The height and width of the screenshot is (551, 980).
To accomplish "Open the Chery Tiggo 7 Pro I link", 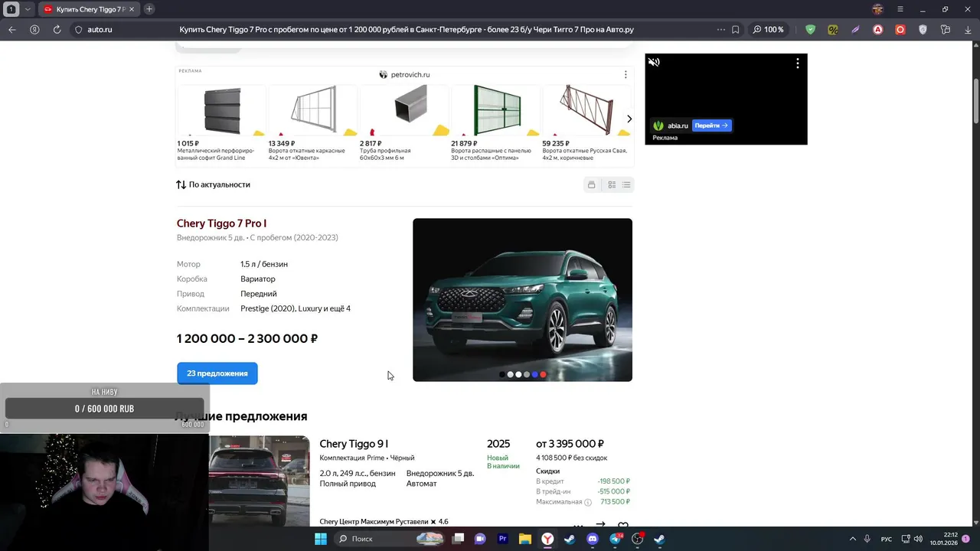I will (x=221, y=223).
